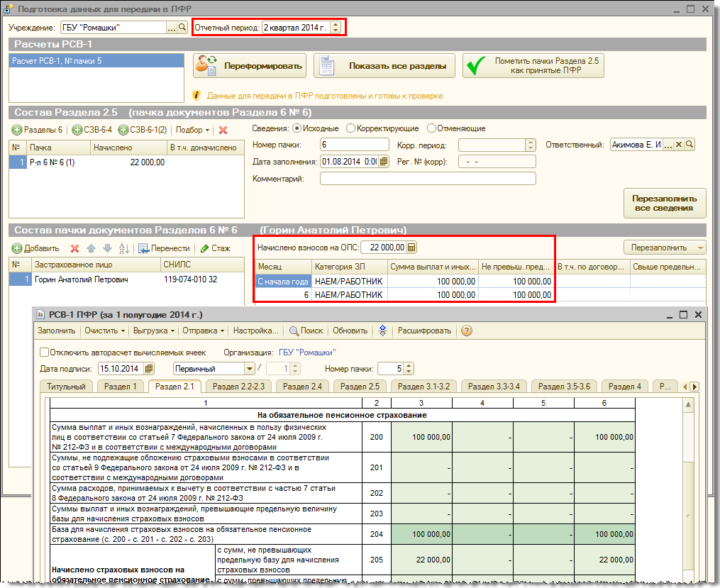Image resolution: width=720 pixels, height=588 pixels.
Task: Adjust the Отчетный период spinner
Action: [336, 28]
